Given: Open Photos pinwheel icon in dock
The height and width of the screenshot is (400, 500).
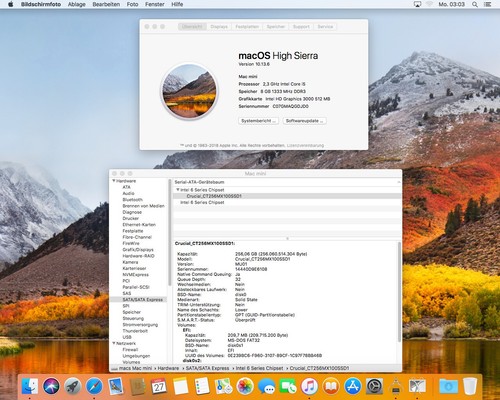Looking at the screenshot, I should pyautogui.click(x=245, y=386).
